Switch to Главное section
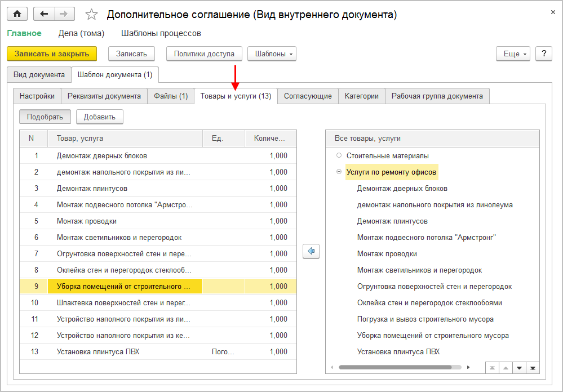The height and width of the screenshot is (392, 563). coord(24,33)
